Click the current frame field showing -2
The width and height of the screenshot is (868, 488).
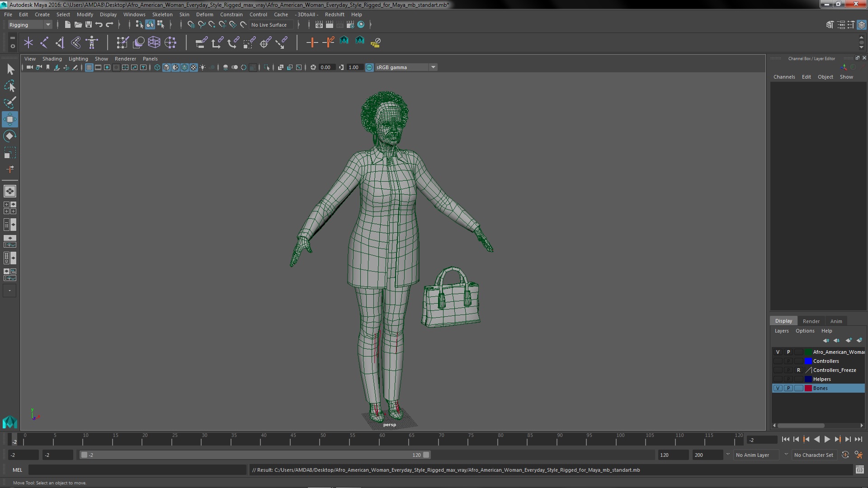(762, 440)
